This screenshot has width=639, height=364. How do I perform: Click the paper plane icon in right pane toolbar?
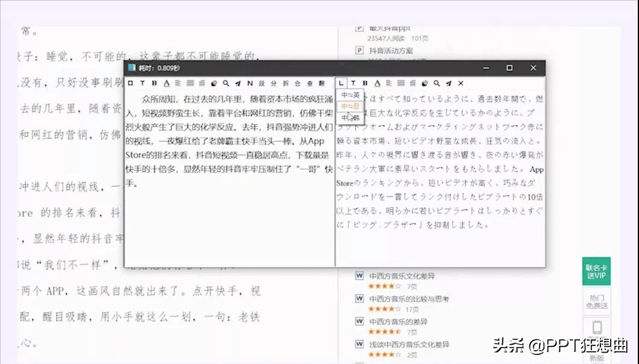click(x=449, y=83)
